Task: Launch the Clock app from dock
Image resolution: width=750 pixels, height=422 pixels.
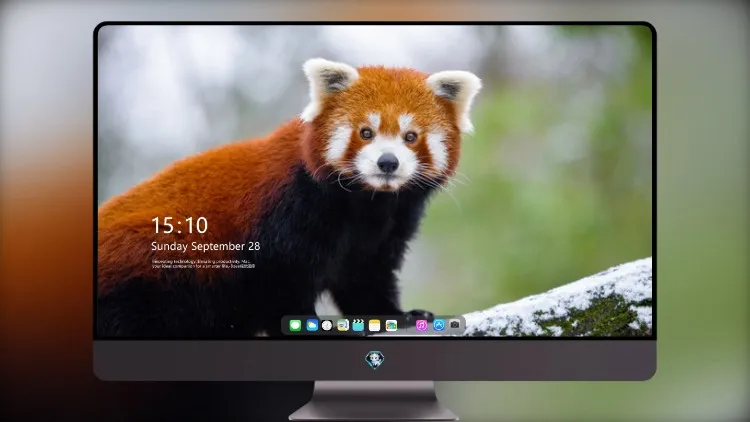Action: 327,325
